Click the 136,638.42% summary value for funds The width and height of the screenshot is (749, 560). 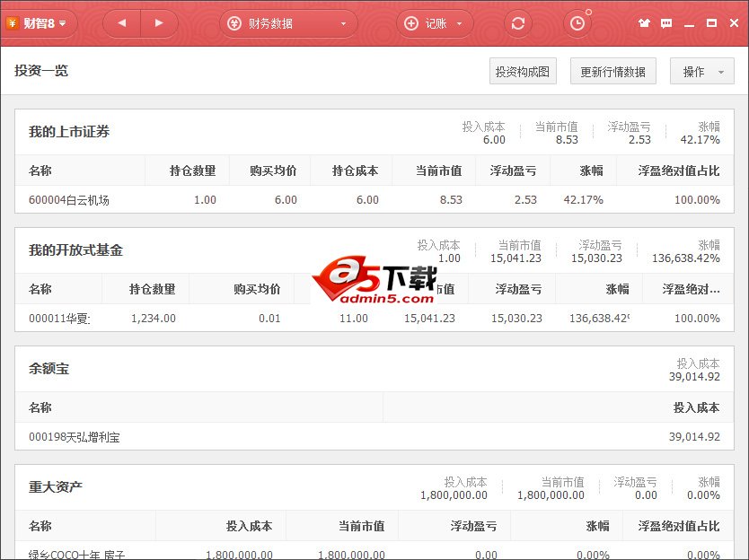coord(686,258)
